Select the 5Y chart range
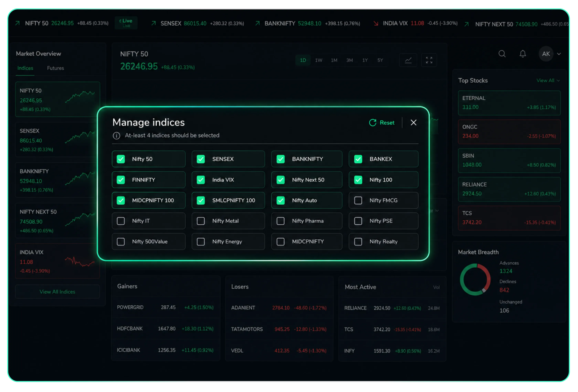This screenshot has width=578, height=392. click(x=380, y=60)
